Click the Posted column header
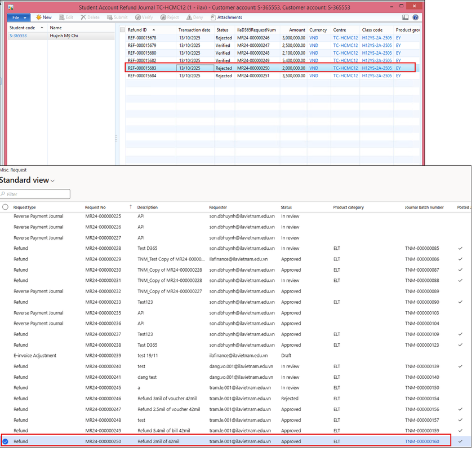This screenshot has width=476, height=451. click(x=464, y=207)
